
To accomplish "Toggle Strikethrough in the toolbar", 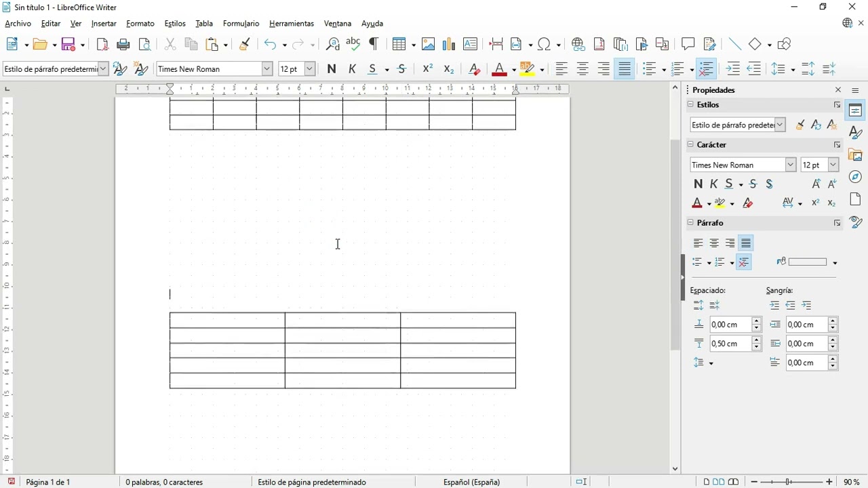I will pyautogui.click(x=401, y=68).
